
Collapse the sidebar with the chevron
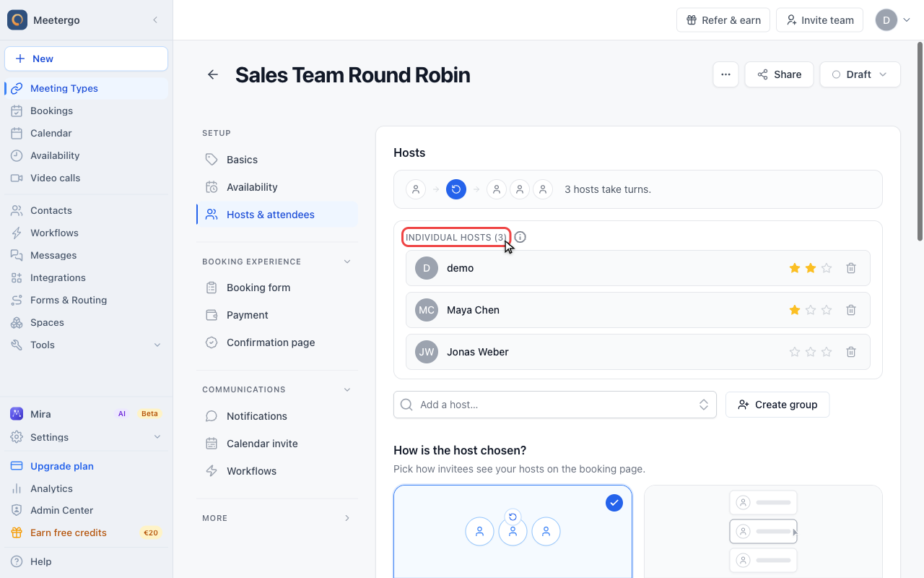(155, 20)
